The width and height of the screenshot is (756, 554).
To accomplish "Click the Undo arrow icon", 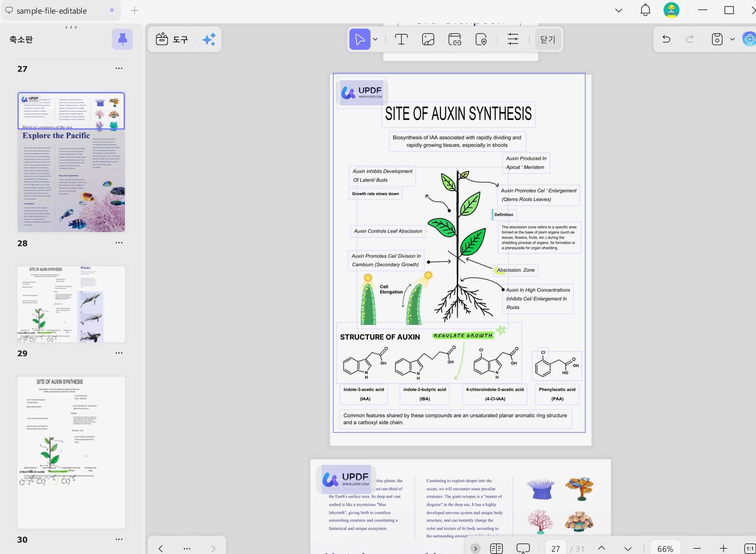I will (666, 39).
